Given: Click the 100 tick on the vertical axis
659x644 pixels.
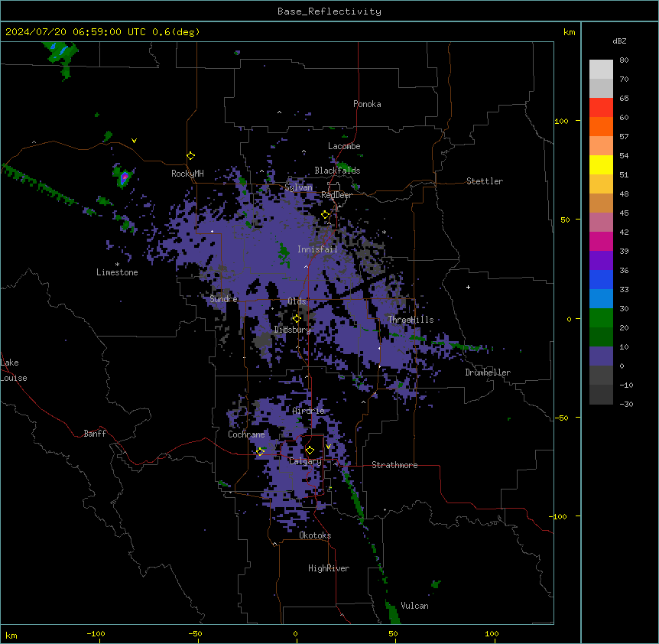Looking at the screenshot, I should (561, 121).
